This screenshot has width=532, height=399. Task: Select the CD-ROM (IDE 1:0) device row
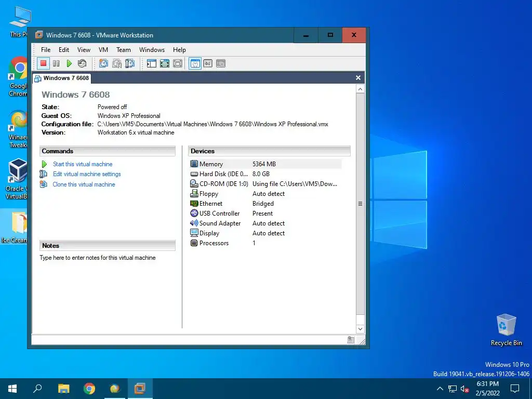(x=265, y=184)
